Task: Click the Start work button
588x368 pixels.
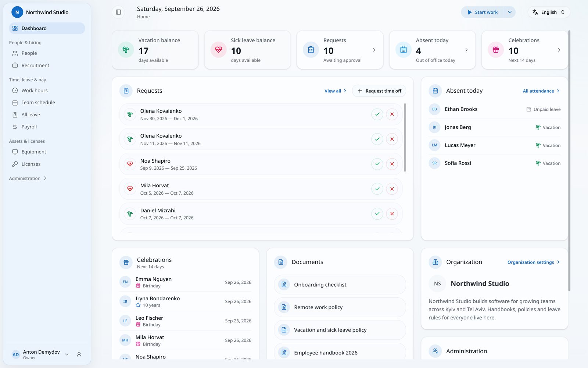Action: point(483,12)
